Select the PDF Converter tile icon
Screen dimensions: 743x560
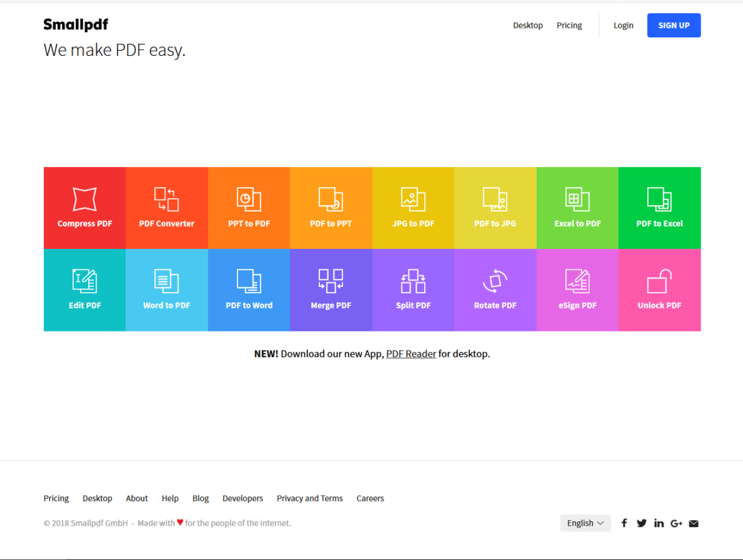166,199
